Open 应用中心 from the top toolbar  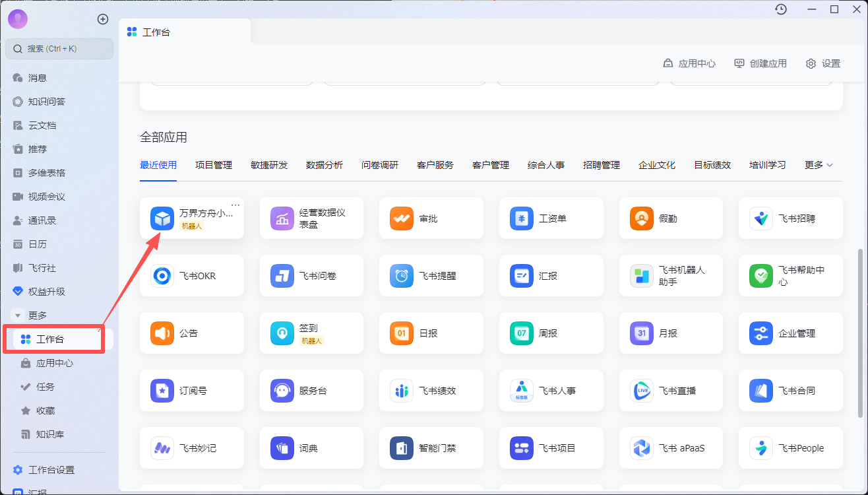[689, 63]
